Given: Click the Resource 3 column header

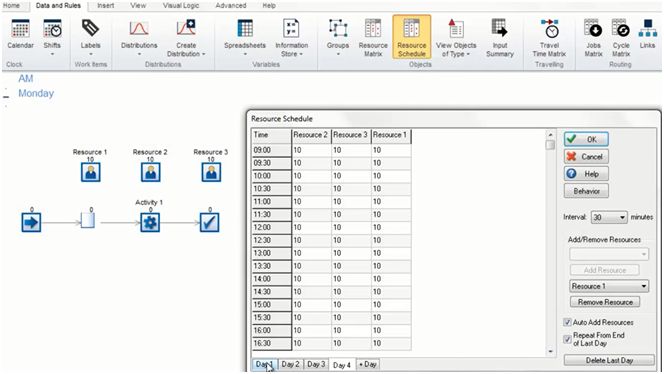Looking at the screenshot, I should [351, 136].
